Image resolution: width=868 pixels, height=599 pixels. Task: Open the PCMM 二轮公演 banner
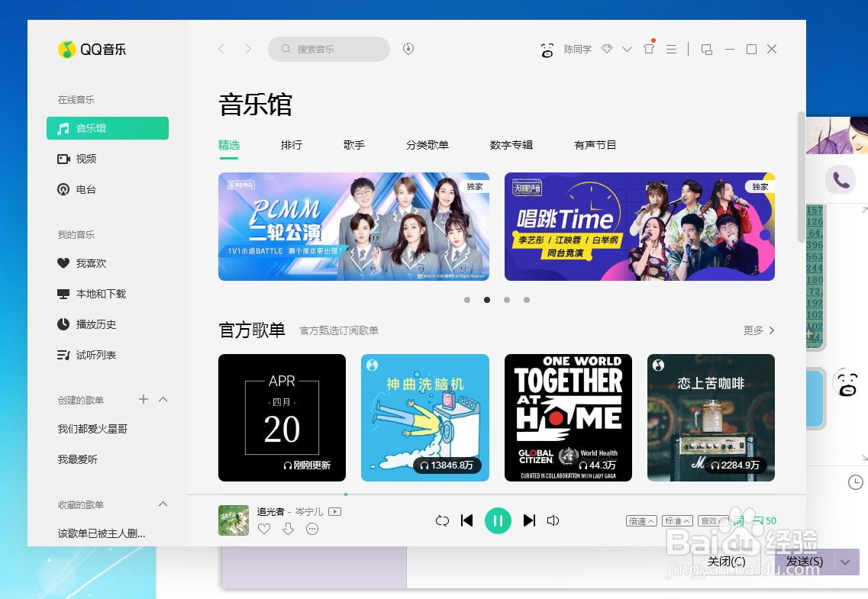point(353,227)
